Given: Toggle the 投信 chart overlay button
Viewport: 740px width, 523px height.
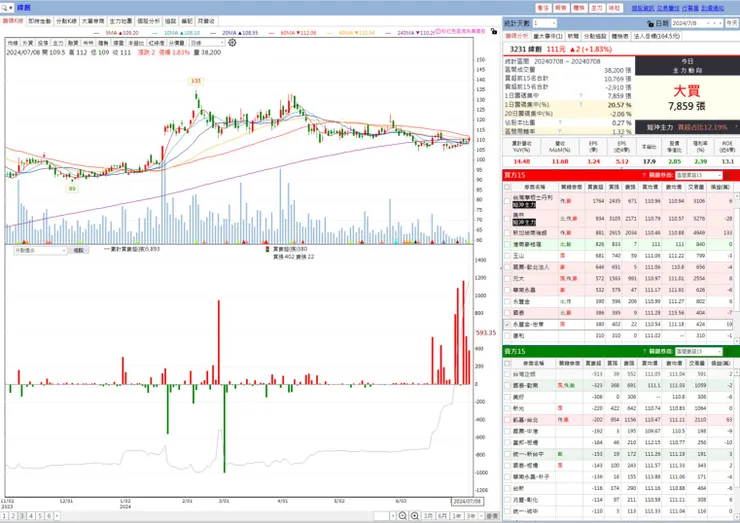Looking at the screenshot, I should click(x=43, y=43).
